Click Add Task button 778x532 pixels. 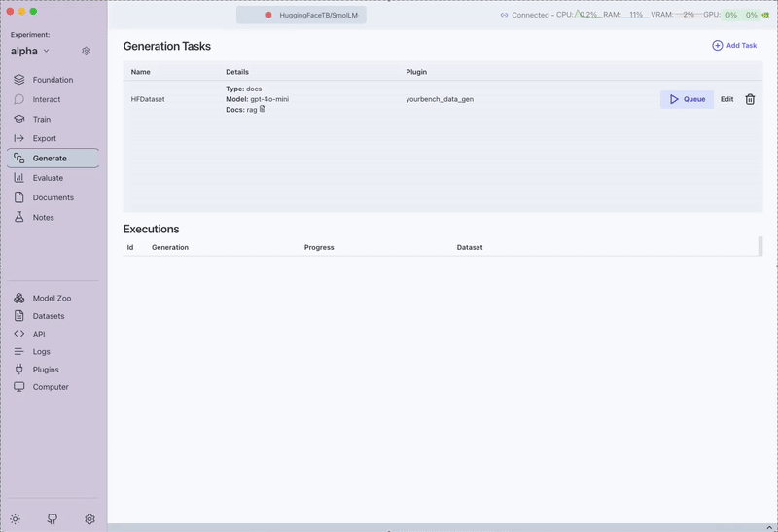click(734, 46)
